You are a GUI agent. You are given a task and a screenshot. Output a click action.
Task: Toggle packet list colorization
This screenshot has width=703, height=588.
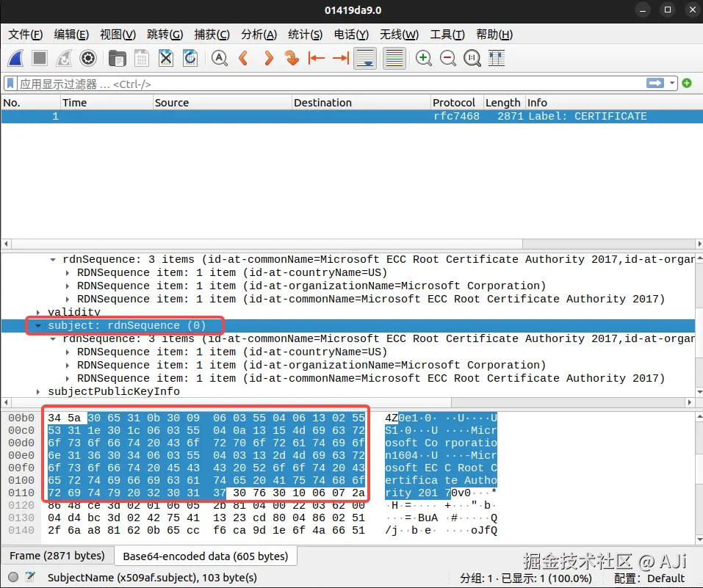point(394,58)
